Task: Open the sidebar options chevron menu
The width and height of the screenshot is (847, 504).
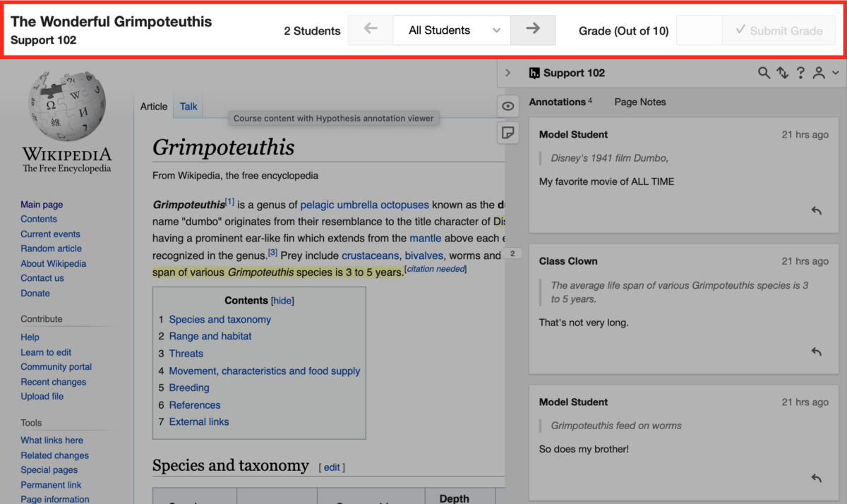Action: point(836,73)
